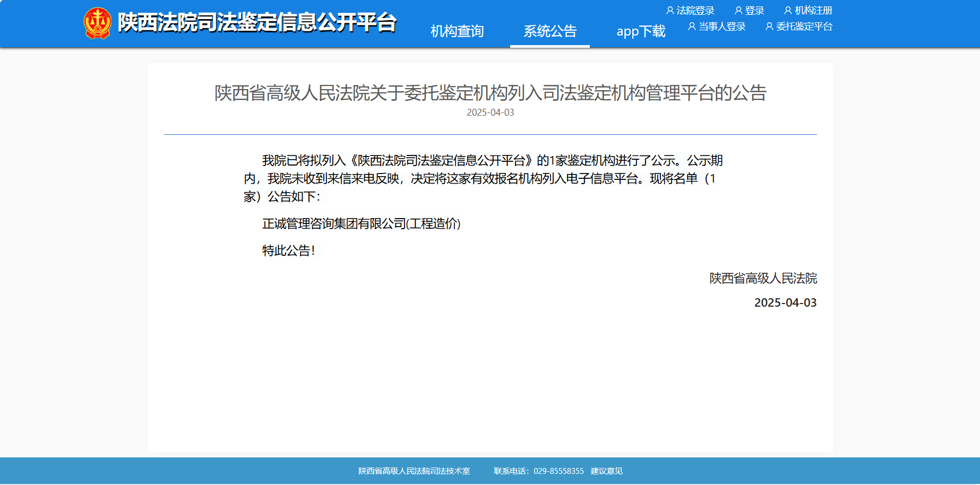The height and width of the screenshot is (485, 980).
Task: Click the 陕西省高级人民法院 signature line
Action: click(763, 279)
